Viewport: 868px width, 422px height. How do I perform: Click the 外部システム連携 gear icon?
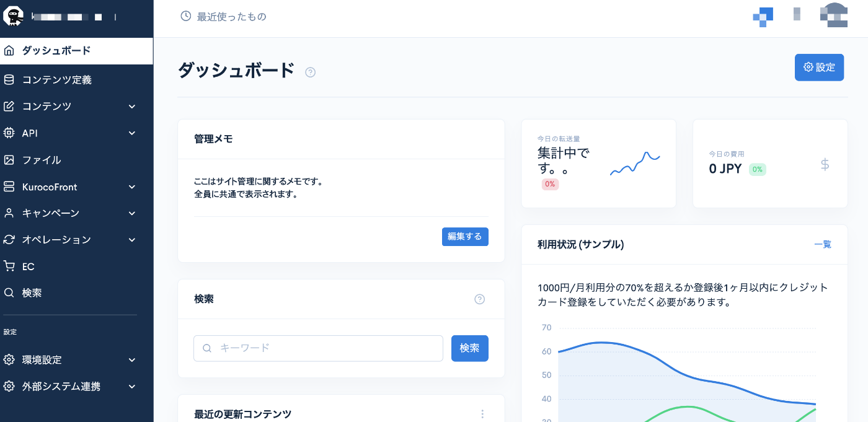[x=9, y=387]
